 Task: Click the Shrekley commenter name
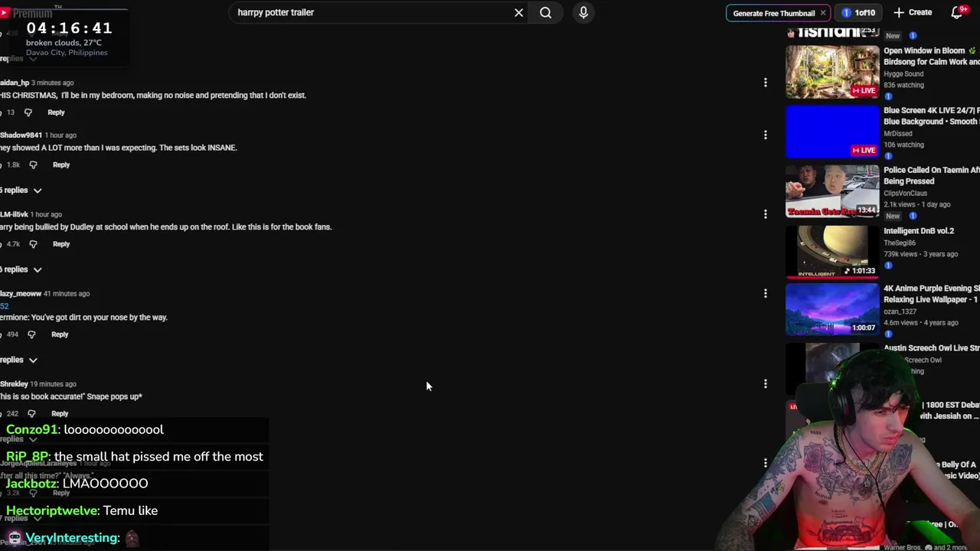point(14,384)
